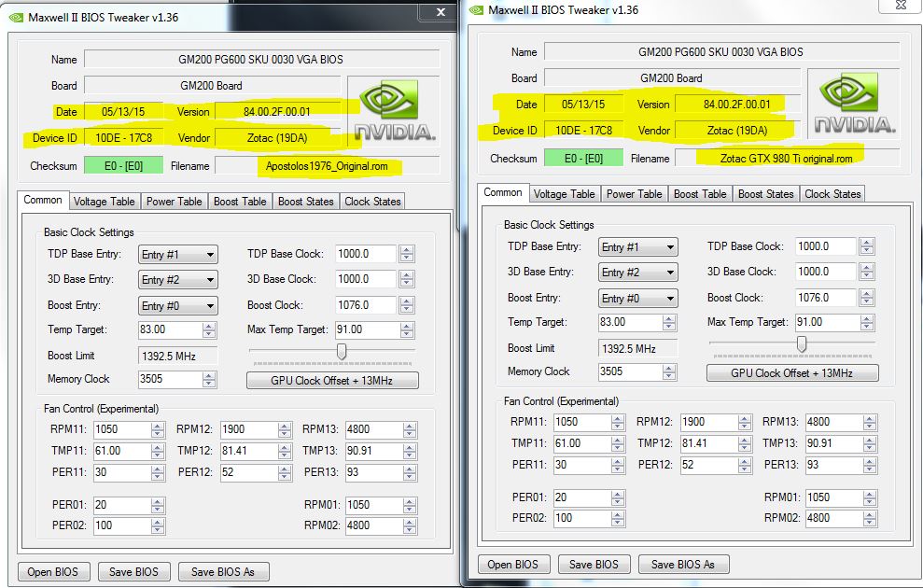Click Temp Target stepper in left window
923x588 pixels.
[209, 329]
